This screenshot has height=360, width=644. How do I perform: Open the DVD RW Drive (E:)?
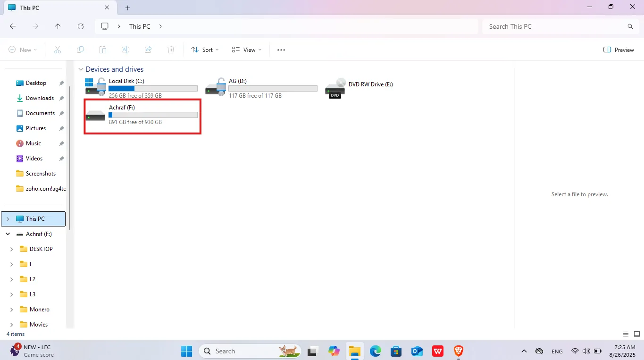tap(360, 88)
